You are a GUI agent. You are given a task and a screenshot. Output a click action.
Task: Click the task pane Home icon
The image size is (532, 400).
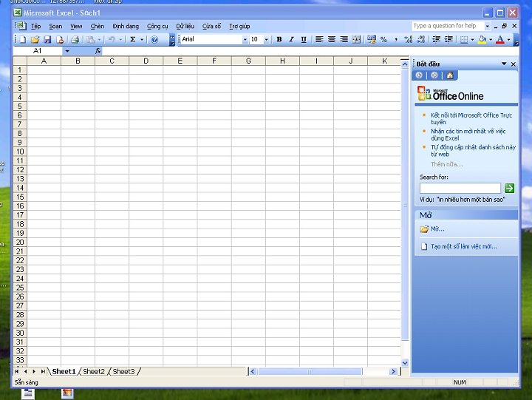[450, 75]
